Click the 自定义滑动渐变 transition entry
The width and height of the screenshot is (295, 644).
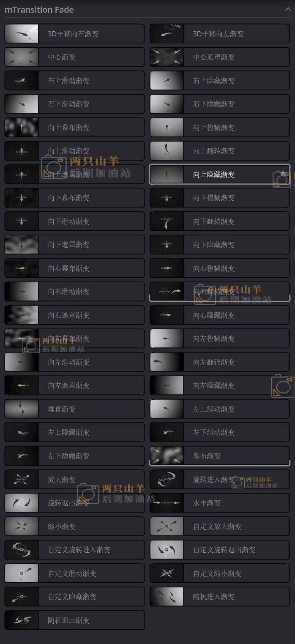74,573
